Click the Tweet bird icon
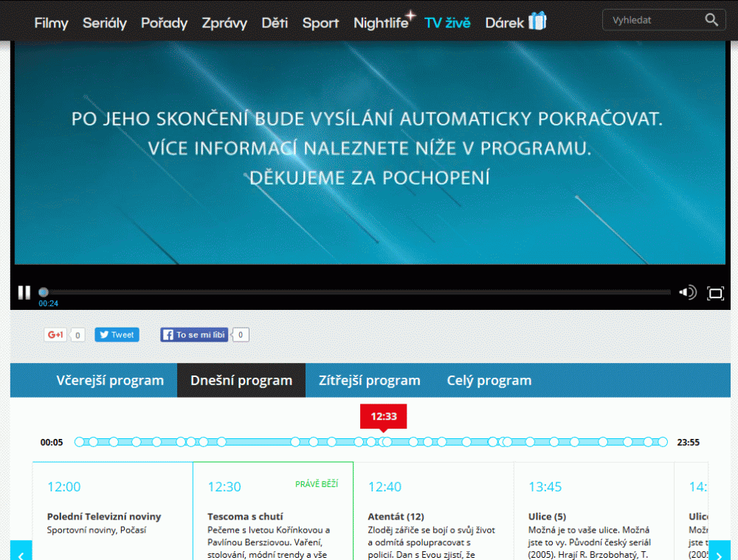738x560 pixels. 103,333
